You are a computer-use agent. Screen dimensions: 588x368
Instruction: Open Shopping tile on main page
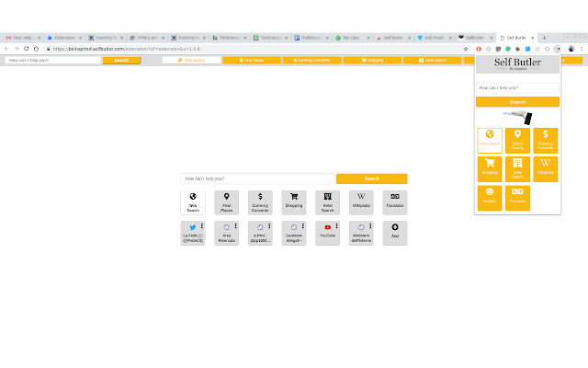pyautogui.click(x=294, y=202)
